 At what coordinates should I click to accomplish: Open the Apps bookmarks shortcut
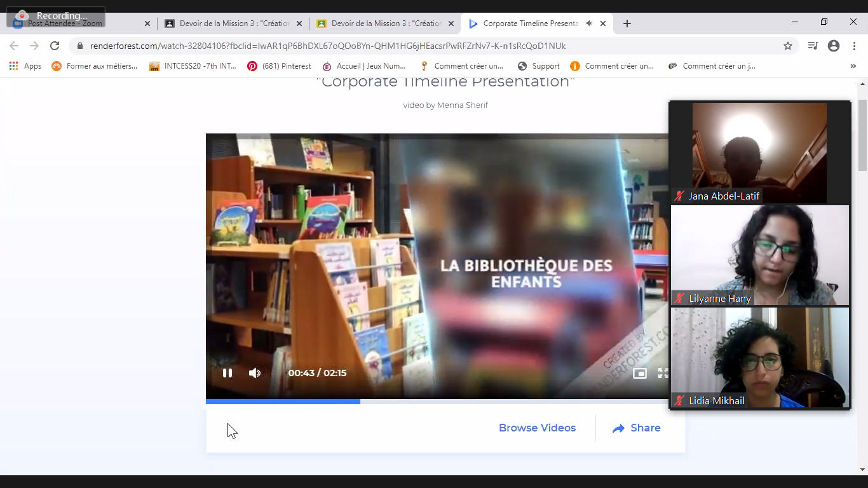(25, 66)
